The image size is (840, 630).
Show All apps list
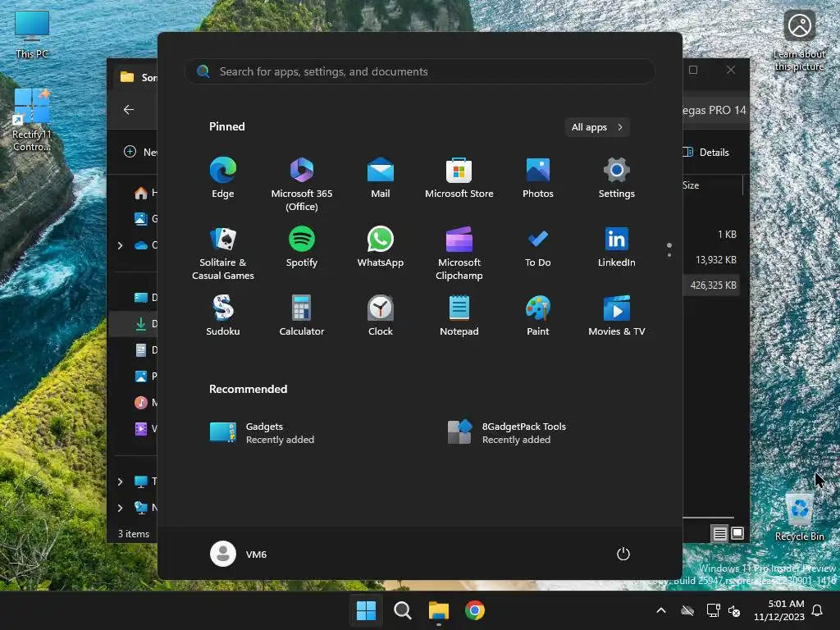[x=597, y=127]
